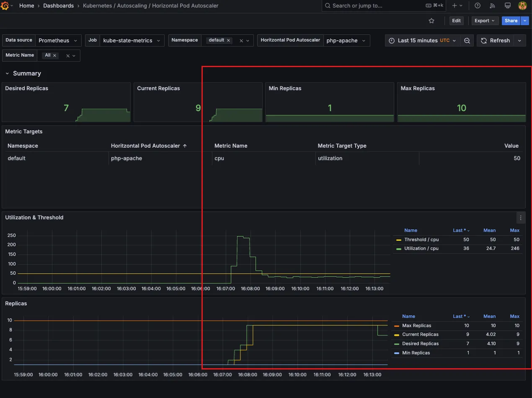Open the plus New menu in top bar
The height and width of the screenshot is (398, 532).
pyautogui.click(x=457, y=6)
